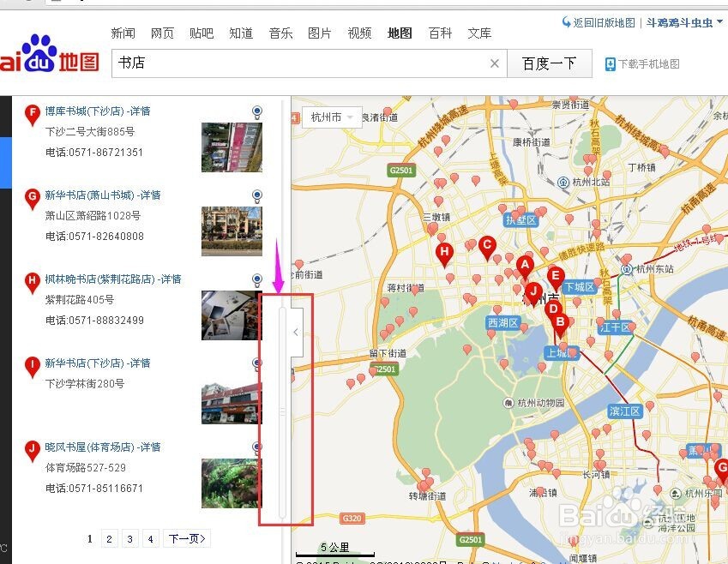Viewport: 728px width, 564px height.
Task: Go to results page 4
Action: [x=150, y=538]
